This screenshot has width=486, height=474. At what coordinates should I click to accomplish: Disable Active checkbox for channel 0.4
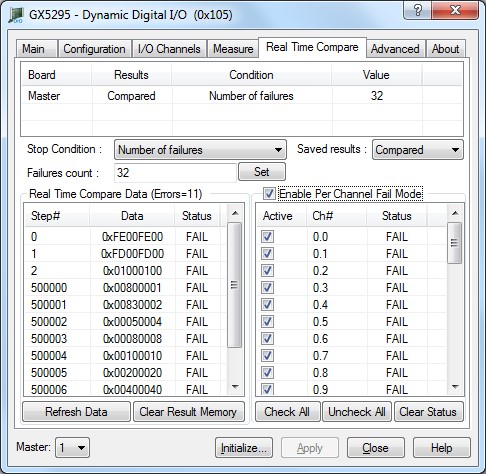267,305
